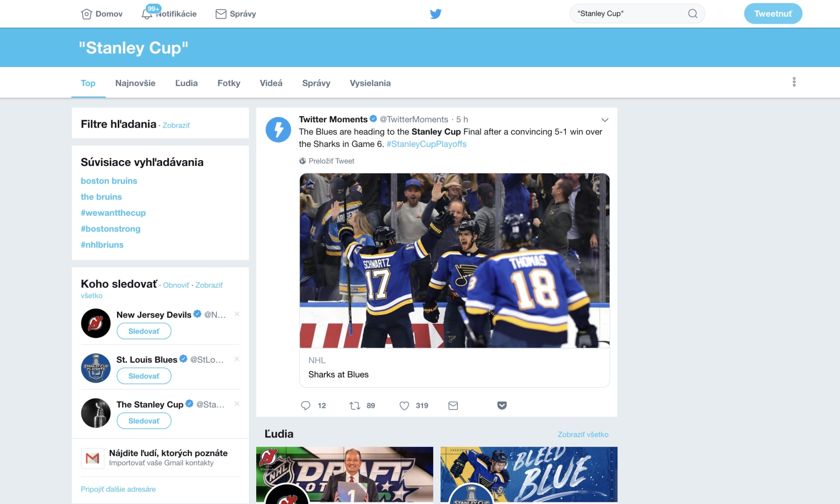The image size is (840, 504).
Task: Click the Tweetnuť button
Action: point(773,14)
